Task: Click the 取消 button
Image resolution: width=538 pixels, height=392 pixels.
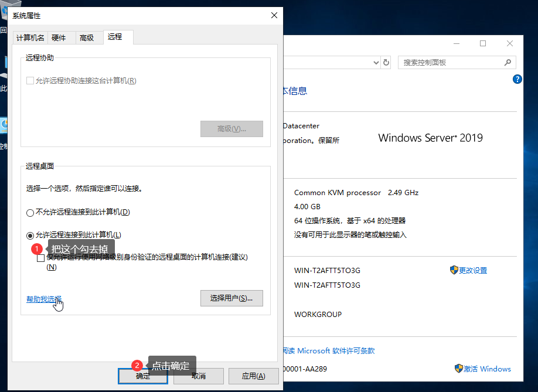Action: (199, 376)
